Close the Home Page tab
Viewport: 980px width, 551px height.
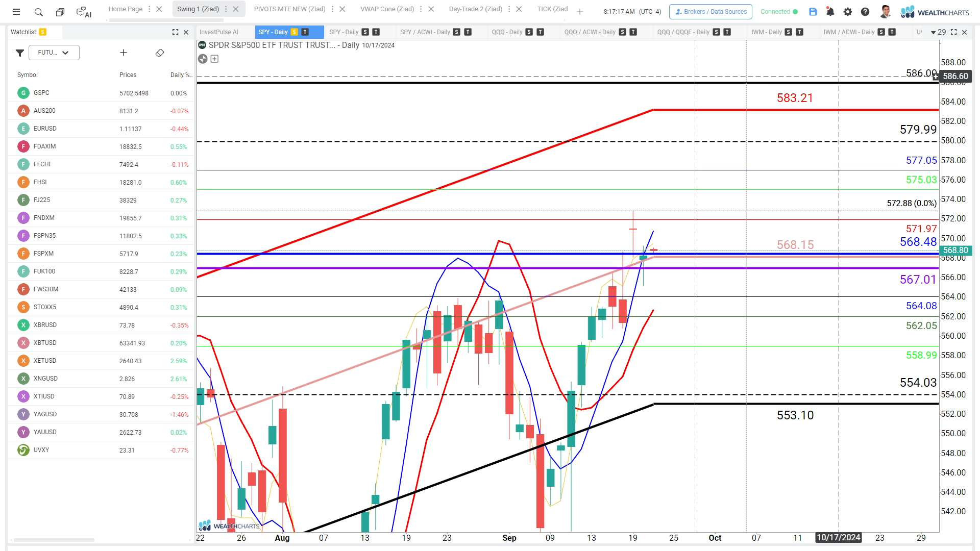coord(159,9)
